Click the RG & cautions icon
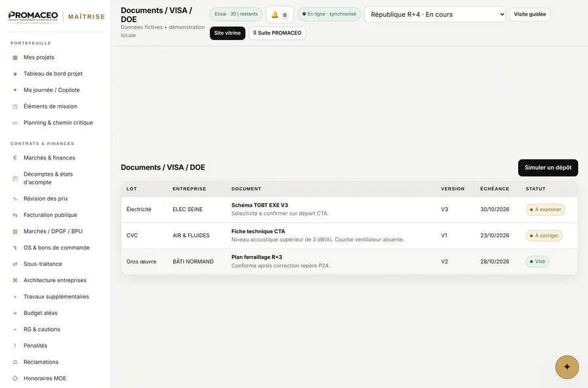The image size is (588, 388). tap(15, 329)
